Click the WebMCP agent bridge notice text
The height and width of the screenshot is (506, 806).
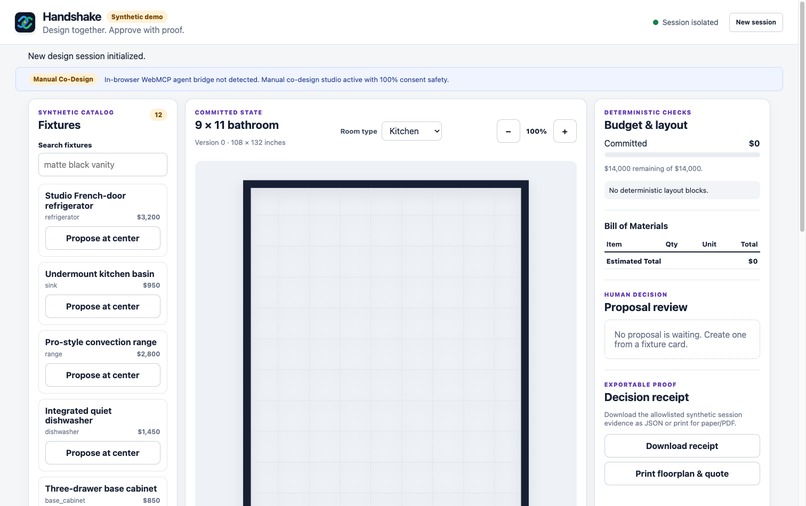point(277,80)
